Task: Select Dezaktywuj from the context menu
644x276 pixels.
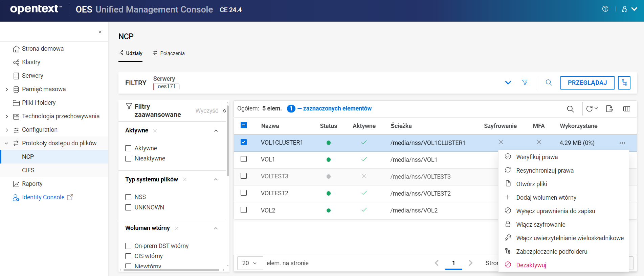Action: (531, 265)
